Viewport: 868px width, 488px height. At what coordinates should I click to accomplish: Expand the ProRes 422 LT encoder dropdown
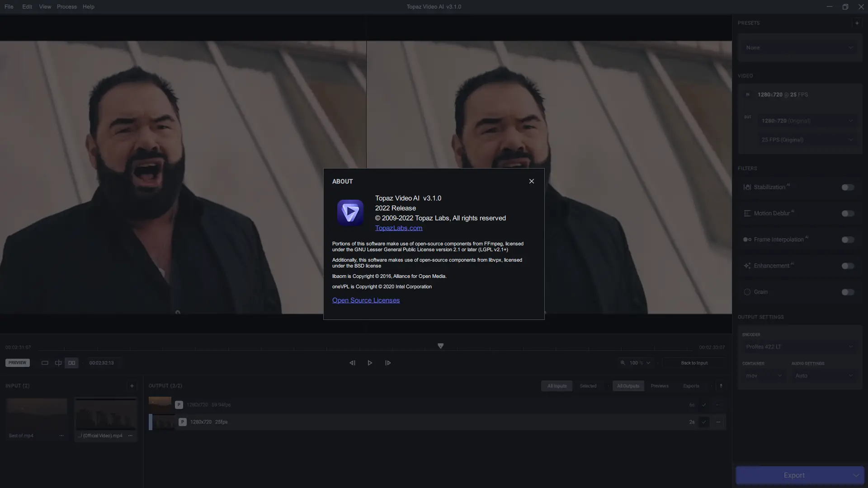[x=799, y=347]
